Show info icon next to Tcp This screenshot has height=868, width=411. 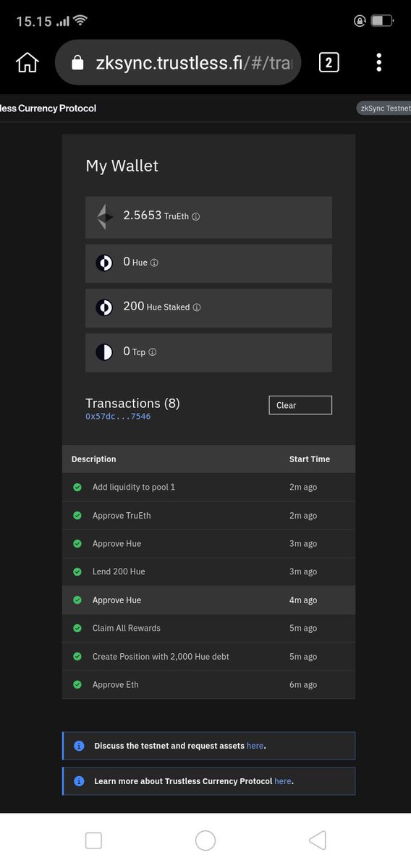[152, 352]
